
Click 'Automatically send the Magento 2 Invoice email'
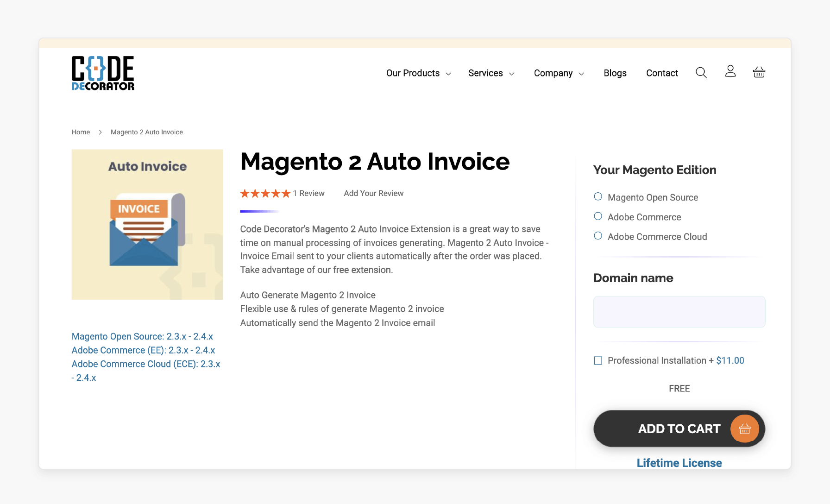pyautogui.click(x=338, y=323)
